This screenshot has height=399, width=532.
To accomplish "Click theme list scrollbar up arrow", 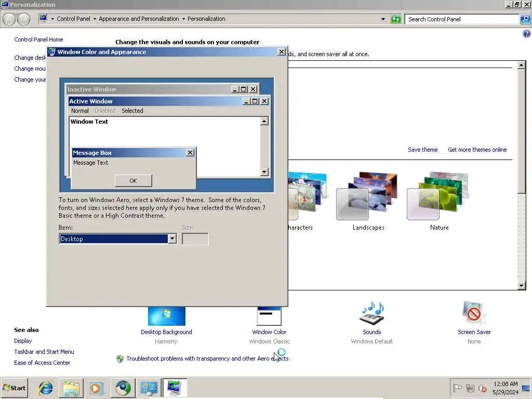I will pyautogui.click(x=522, y=65).
